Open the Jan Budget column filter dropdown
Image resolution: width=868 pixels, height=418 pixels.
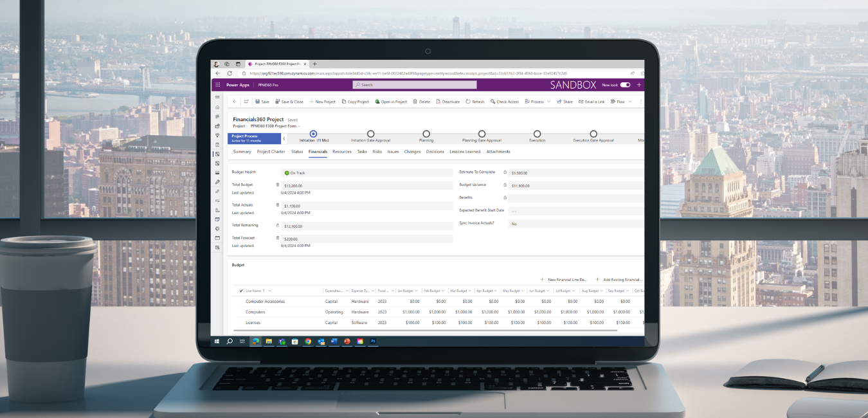(x=417, y=291)
